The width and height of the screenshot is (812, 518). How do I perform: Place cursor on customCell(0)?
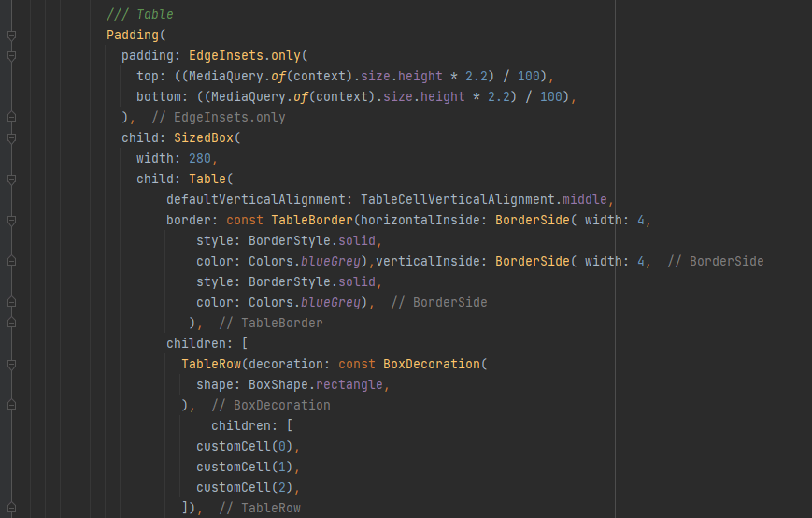tap(247, 446)
